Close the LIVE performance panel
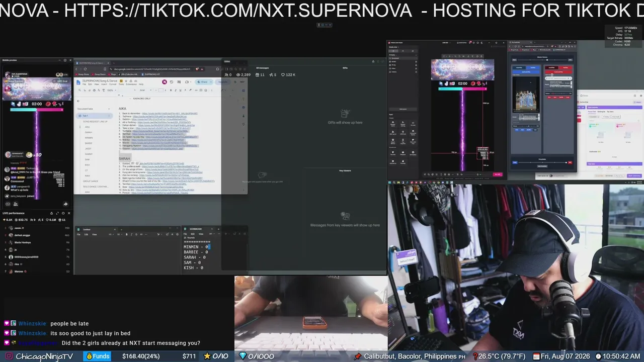The height and width of the screenshot is (362, 644). pos(69,213)
